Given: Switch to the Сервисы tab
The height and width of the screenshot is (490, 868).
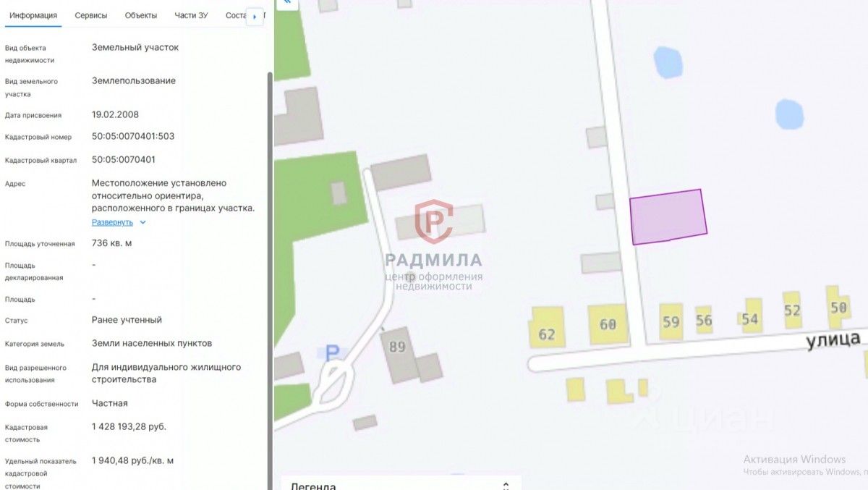Looking at the screenshot, I should [91, 15].
